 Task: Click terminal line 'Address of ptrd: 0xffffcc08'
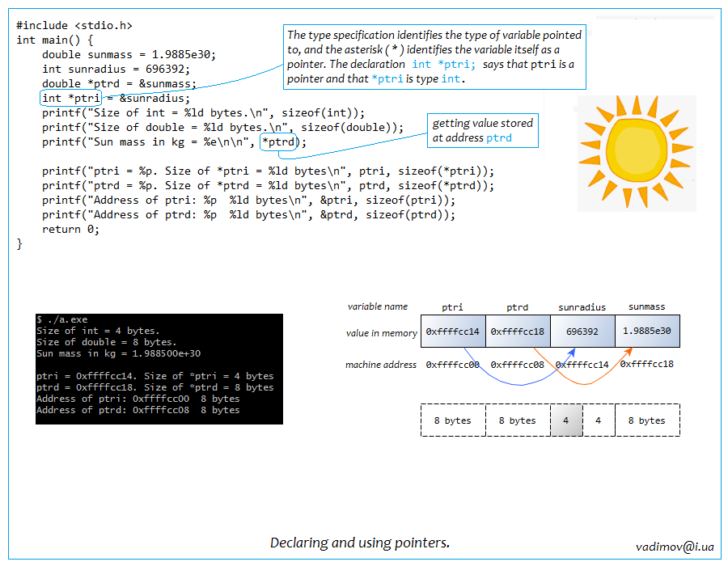click(138, 410)
